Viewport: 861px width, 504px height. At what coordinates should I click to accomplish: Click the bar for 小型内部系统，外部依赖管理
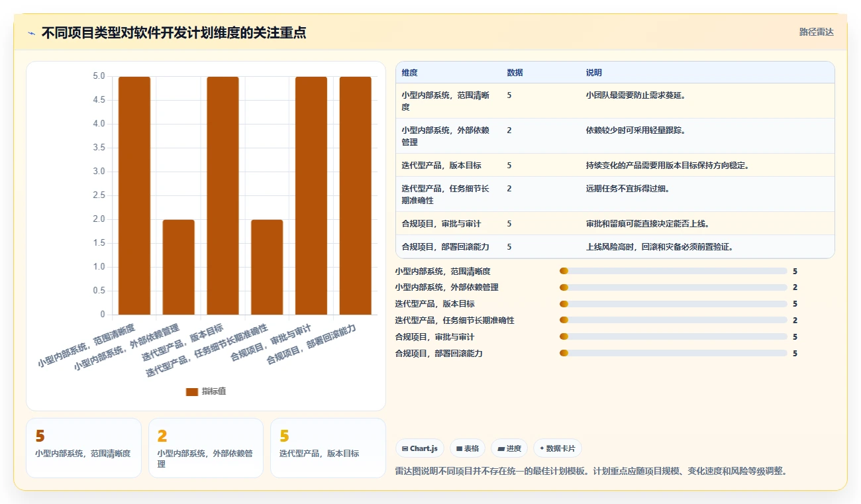tap(179, 267)
